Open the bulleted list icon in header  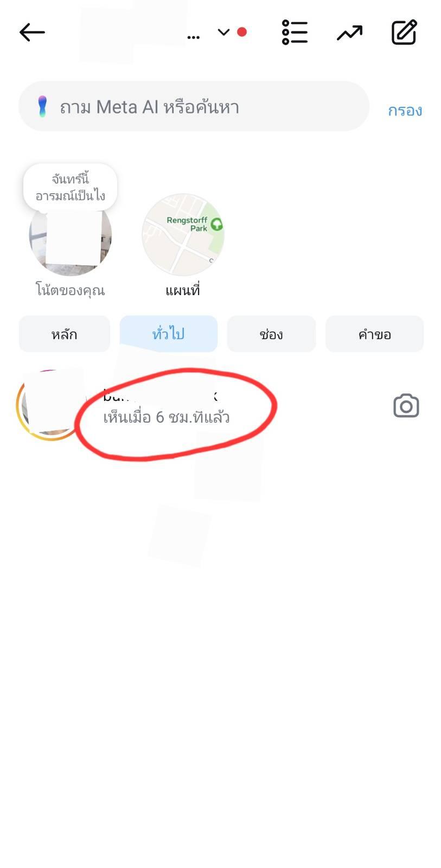coord(295,33)
